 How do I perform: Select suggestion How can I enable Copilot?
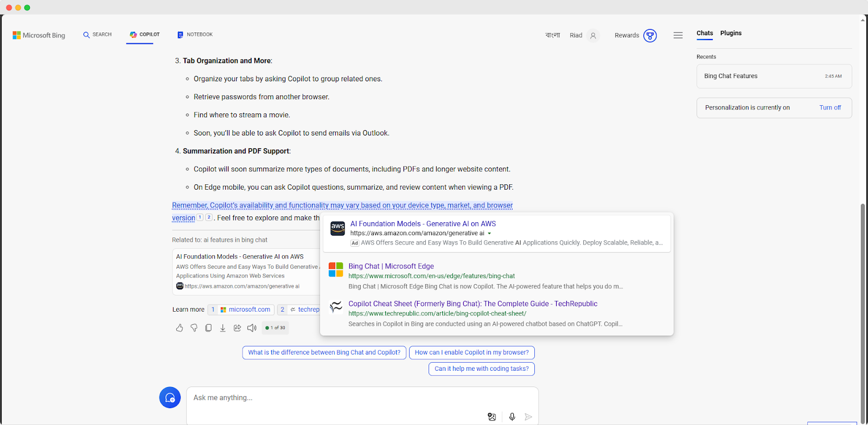coord(472,353)
